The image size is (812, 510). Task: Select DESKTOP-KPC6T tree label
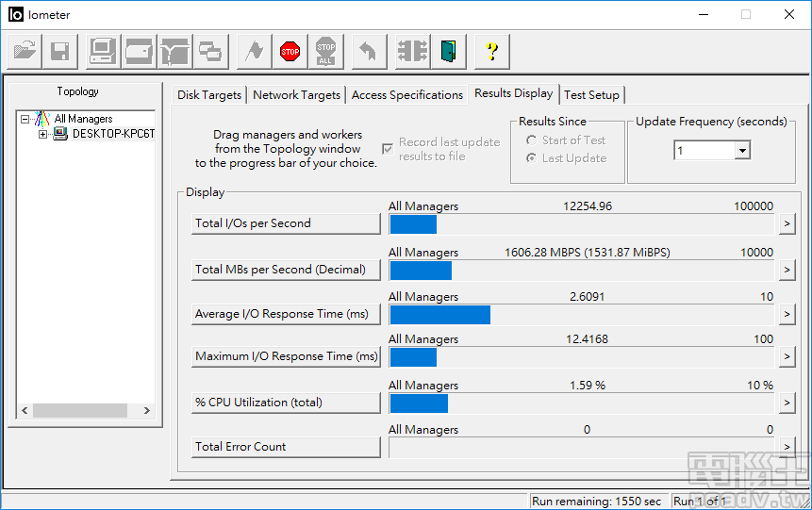coord(113,134)
